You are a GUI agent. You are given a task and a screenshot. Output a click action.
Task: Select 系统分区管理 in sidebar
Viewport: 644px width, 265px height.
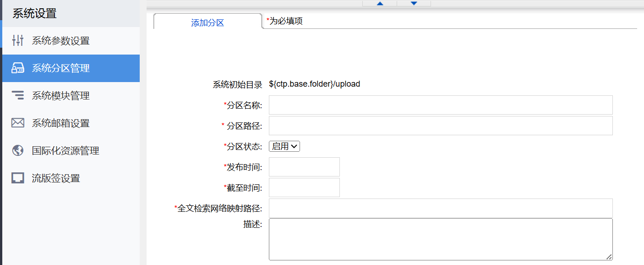(71, 68)
